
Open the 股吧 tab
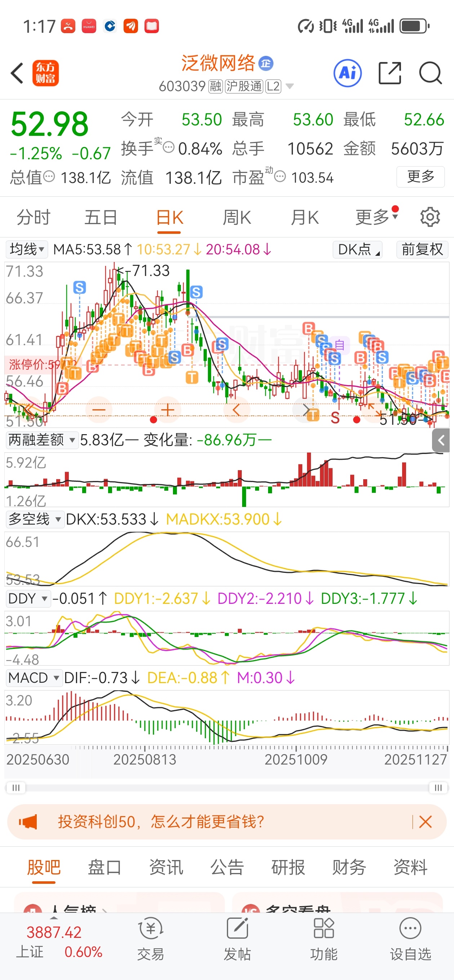pyautogui.click(x=44, y=868)
